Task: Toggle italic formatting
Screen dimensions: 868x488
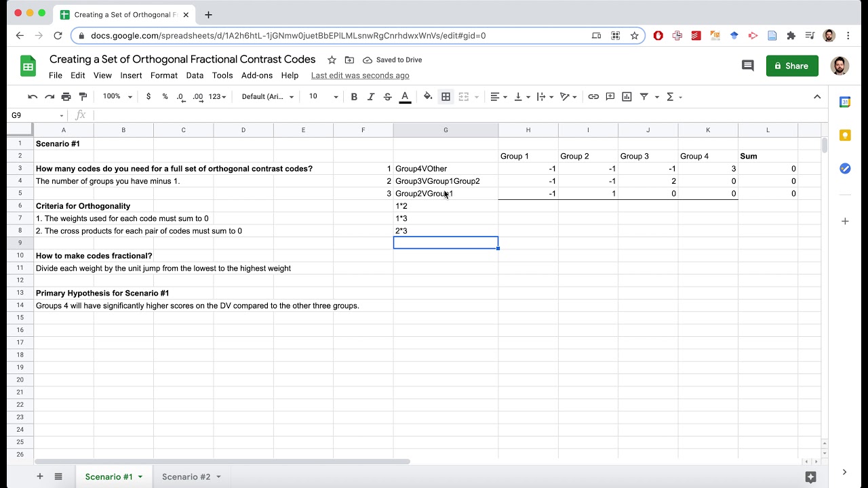Action: point(371,97)
